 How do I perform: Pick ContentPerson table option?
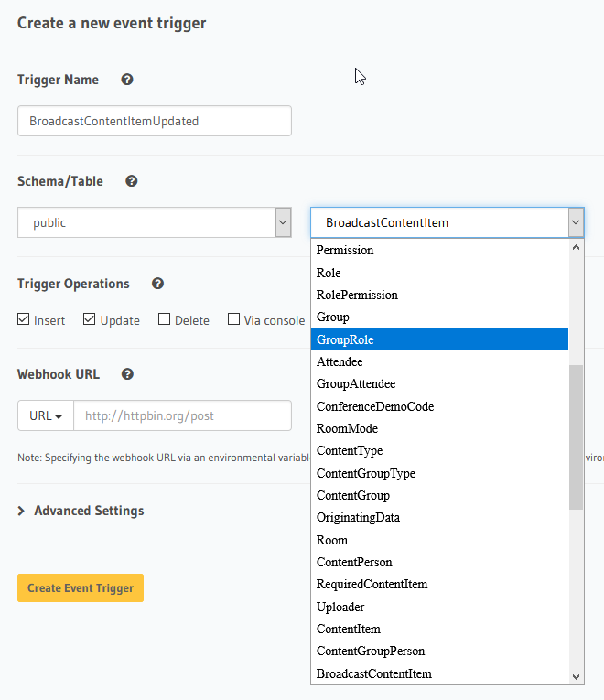(439, 562)
